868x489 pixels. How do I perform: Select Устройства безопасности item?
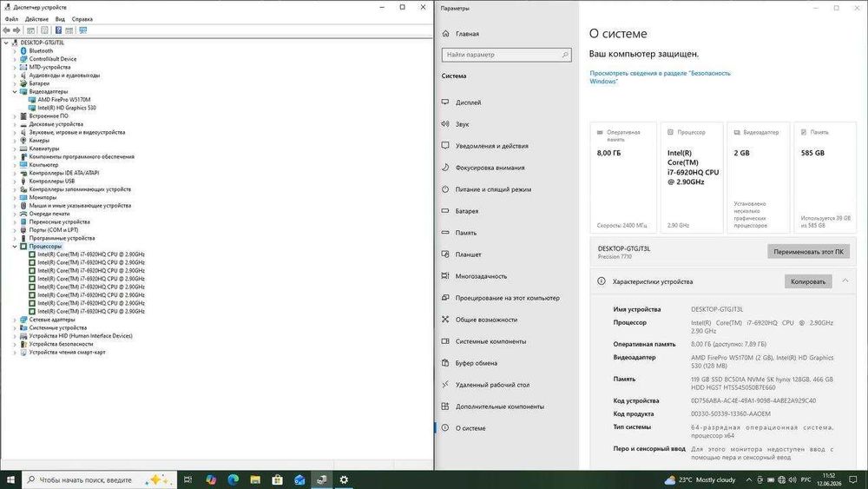click(61, 344)
